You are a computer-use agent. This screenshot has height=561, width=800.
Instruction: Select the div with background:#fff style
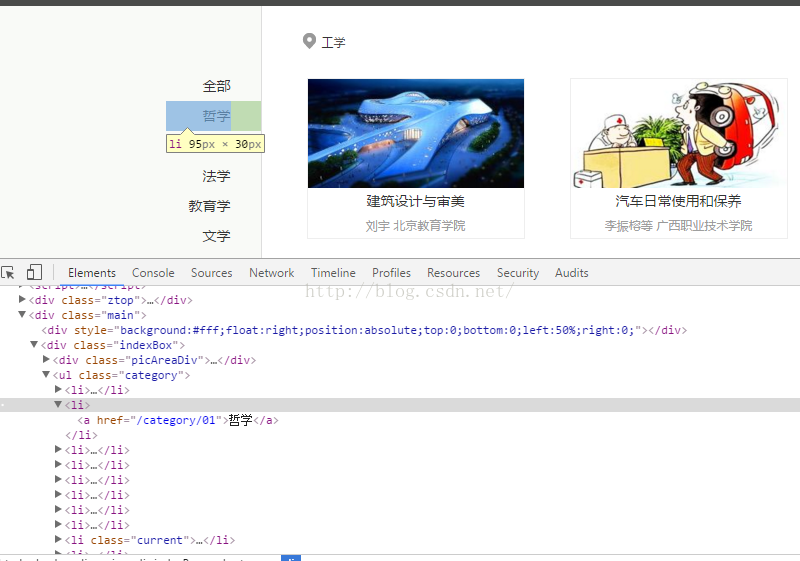pyautogui.click(x=364, y=330)
